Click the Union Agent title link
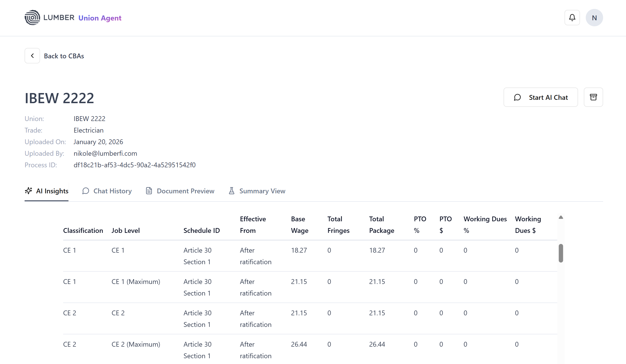The width and height of the screenshot is (626, 364). coord(100,18)
